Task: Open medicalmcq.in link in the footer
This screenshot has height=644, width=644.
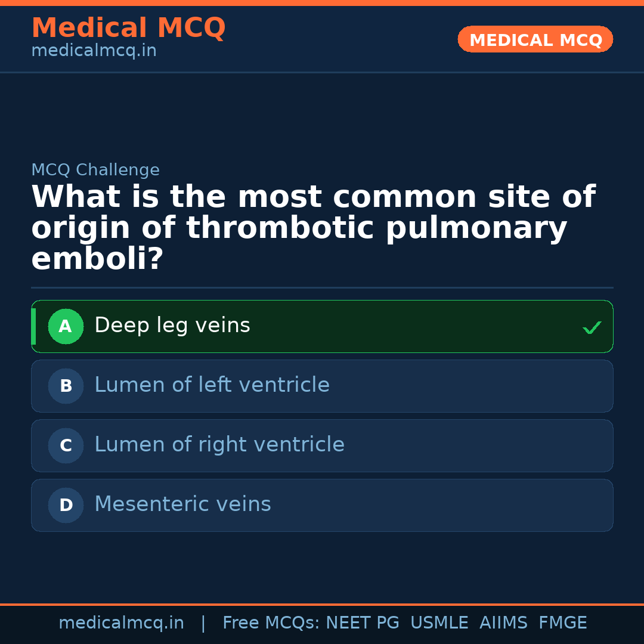Action: point(121,623)
